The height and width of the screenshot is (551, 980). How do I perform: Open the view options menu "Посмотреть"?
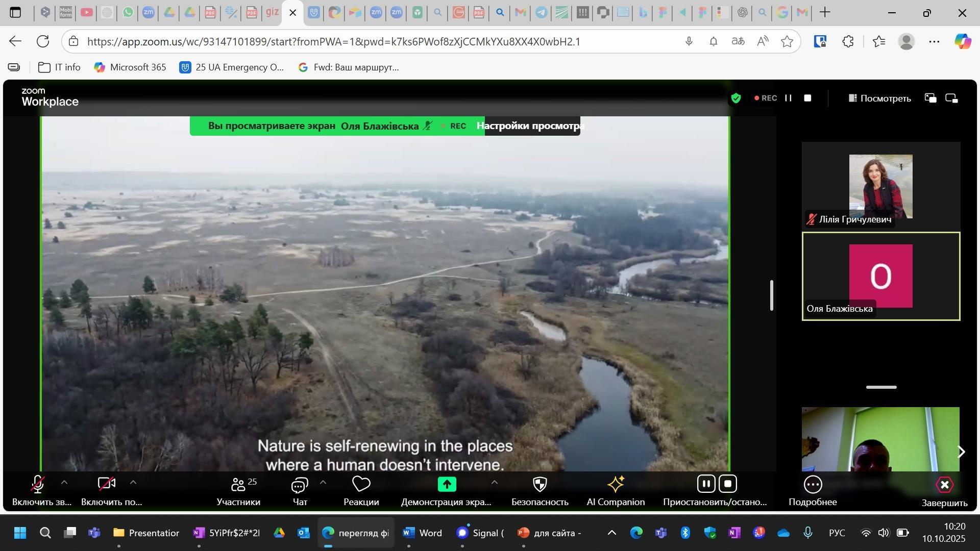[879, 98]
